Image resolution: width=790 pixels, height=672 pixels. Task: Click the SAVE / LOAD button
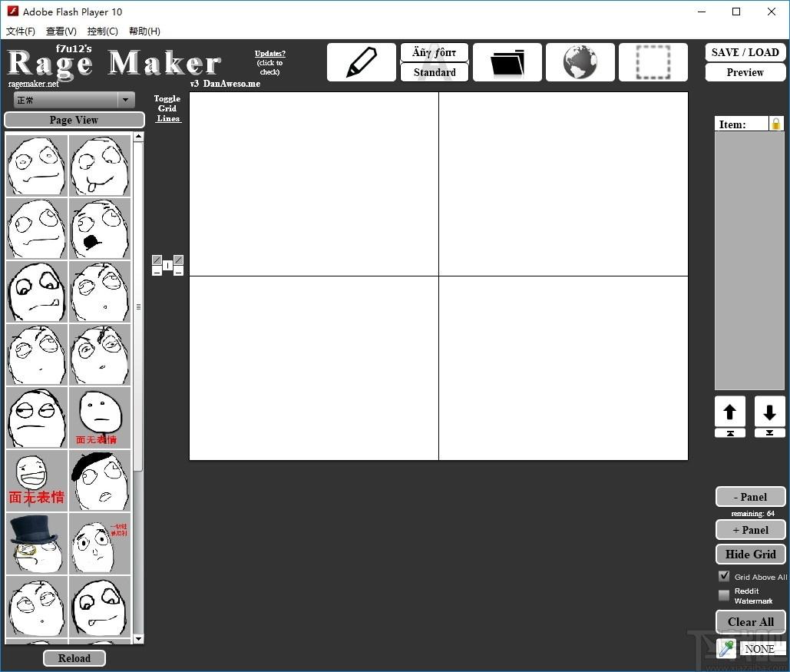coord(745,52)
